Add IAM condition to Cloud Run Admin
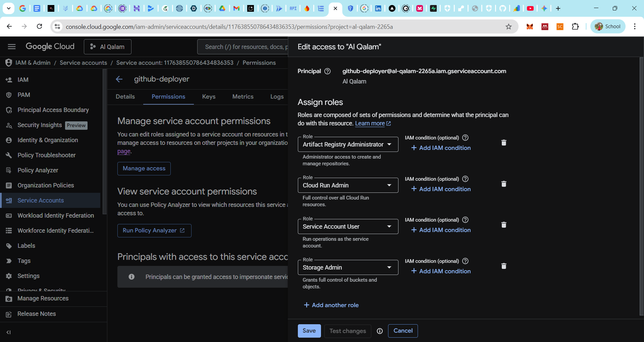 click(x=441, y=189)
